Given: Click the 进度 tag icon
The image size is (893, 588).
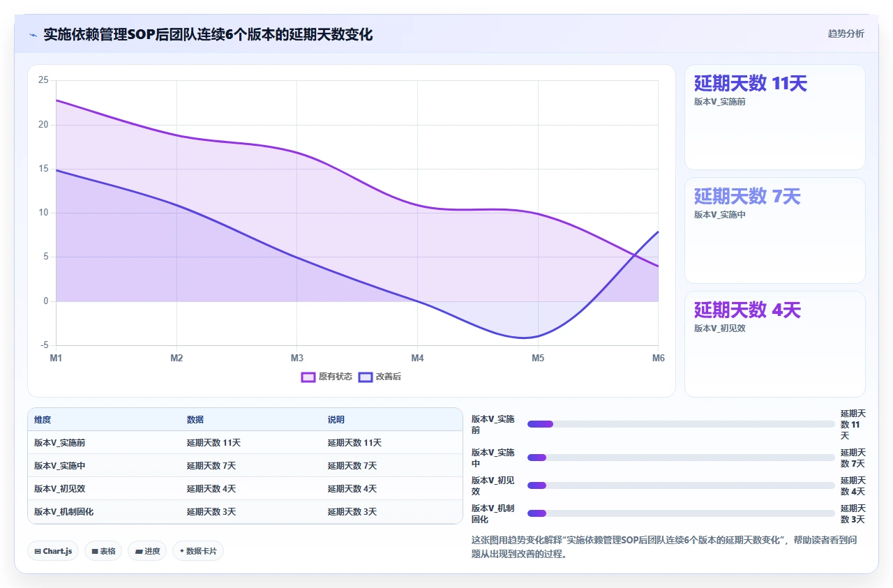Looking at the screenshot, I should click(x=139, y=551).
